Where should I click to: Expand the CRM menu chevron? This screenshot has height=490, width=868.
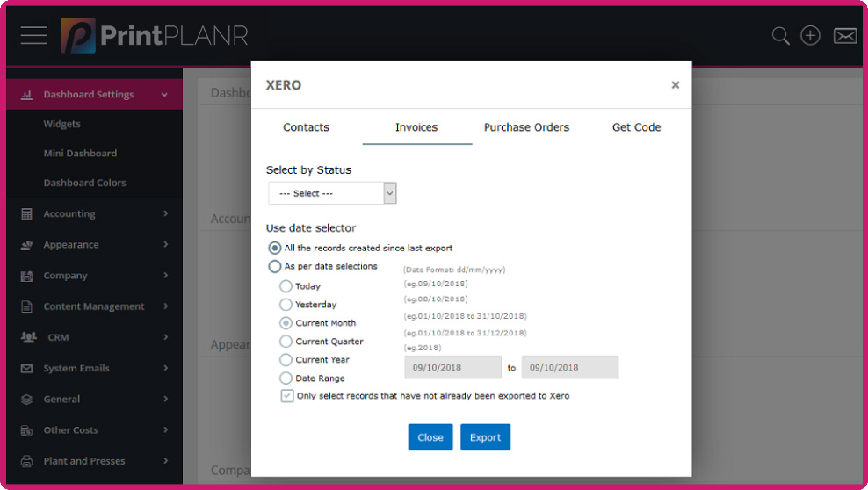165,337
